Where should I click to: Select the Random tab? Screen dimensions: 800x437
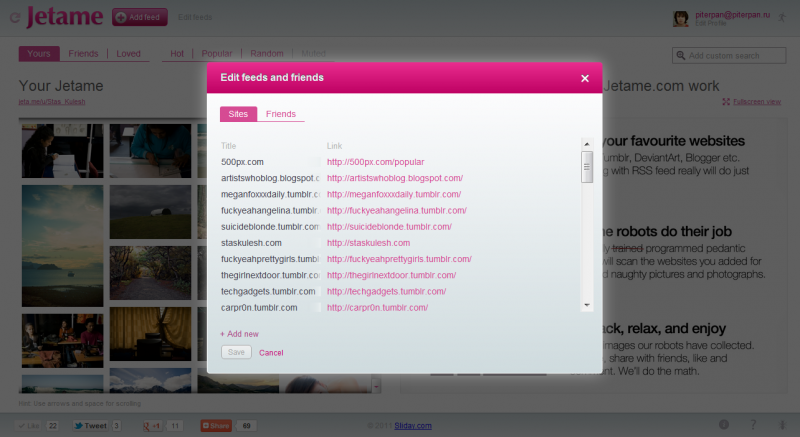pyautogui.click(x=267, y=54)
